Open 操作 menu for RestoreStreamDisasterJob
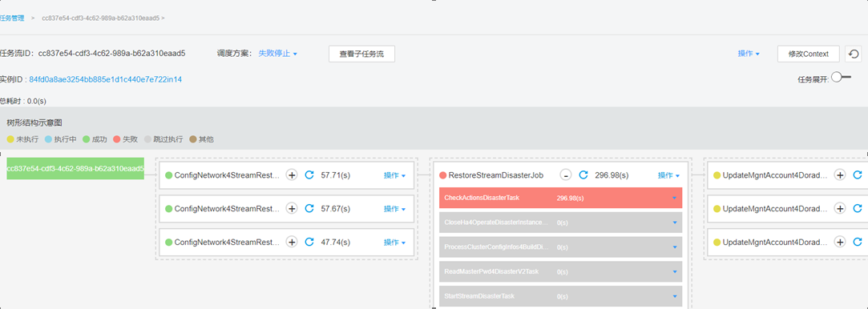 coord(668,175)
